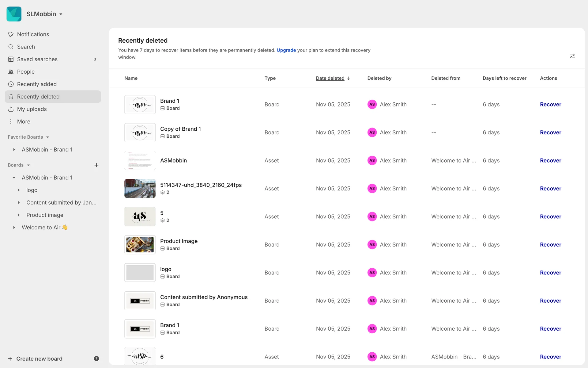
Task: Click the Recently deleted trash icon
Action: [11, 97]
